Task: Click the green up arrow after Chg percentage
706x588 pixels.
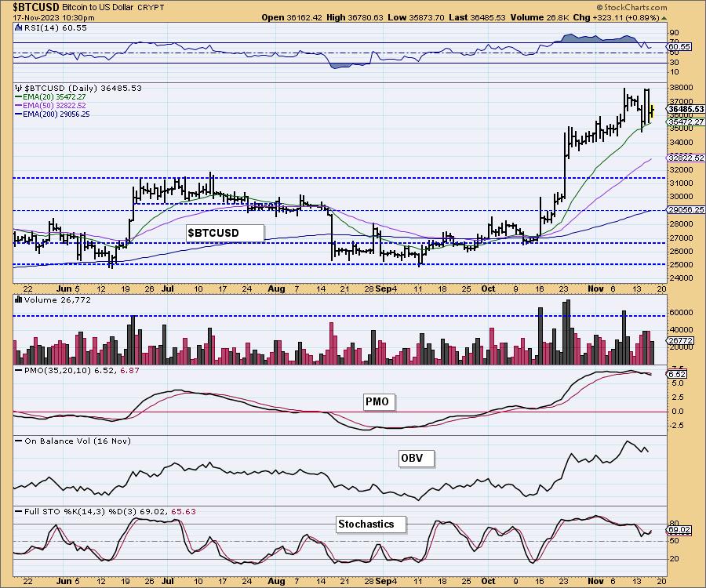Action: click(664, 18)
